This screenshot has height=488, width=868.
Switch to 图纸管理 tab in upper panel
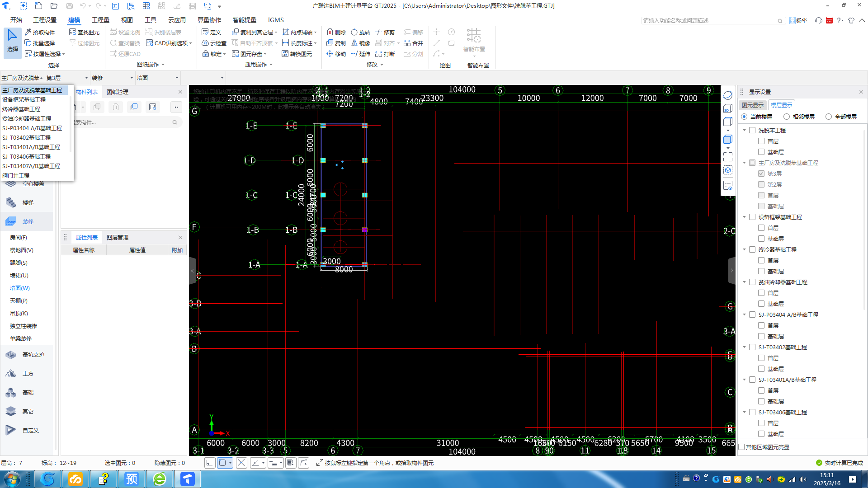point(118,92)
